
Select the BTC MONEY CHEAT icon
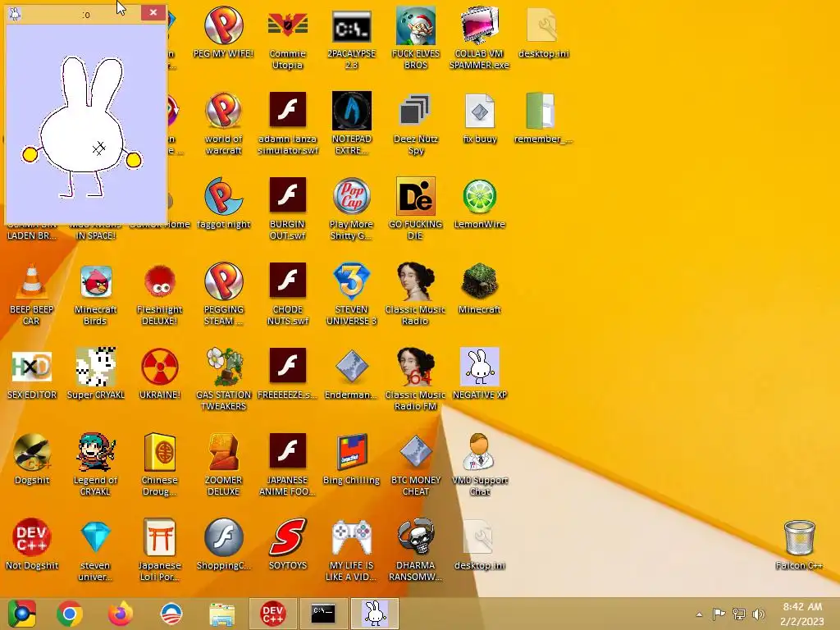(415, 452)
